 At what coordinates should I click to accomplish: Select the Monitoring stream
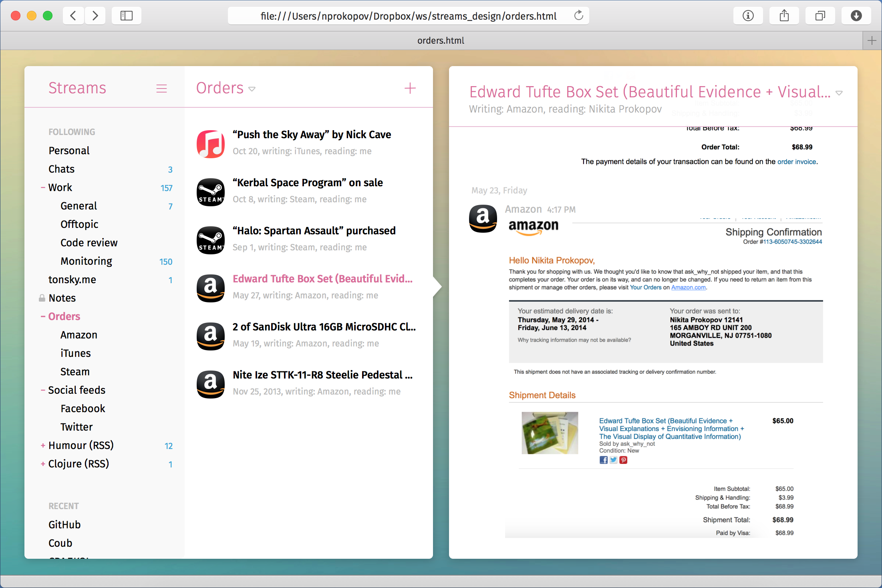point(86,261)
